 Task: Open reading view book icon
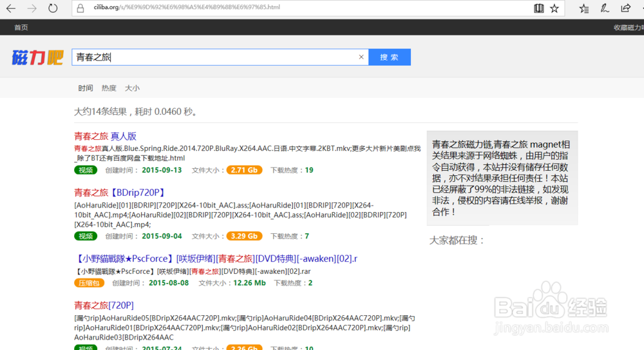point(538,8)
